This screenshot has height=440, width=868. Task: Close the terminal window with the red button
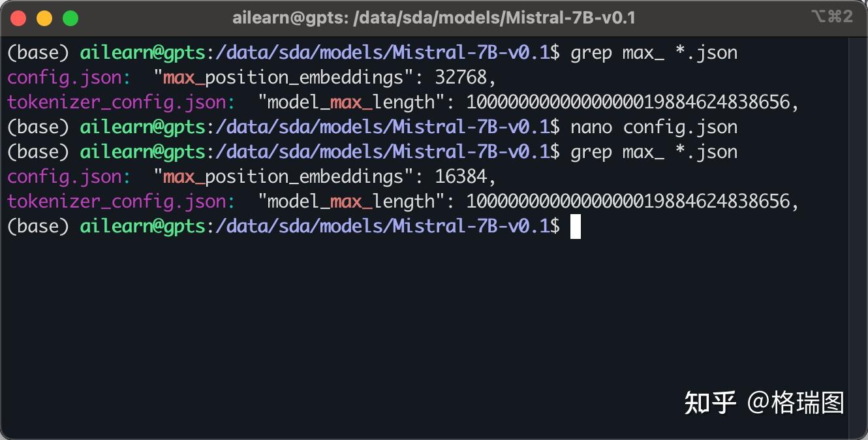pos(18,18)
